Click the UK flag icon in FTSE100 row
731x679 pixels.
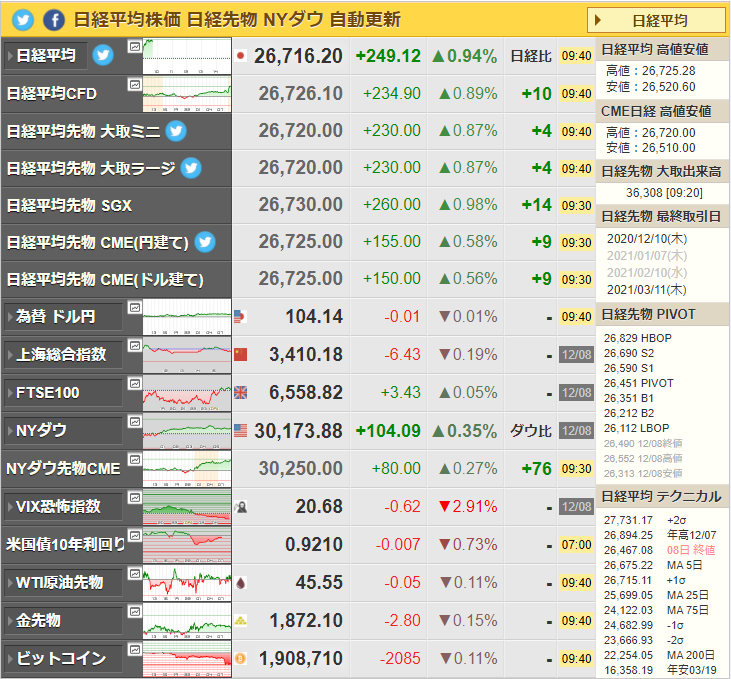click(x=241, y=393)
